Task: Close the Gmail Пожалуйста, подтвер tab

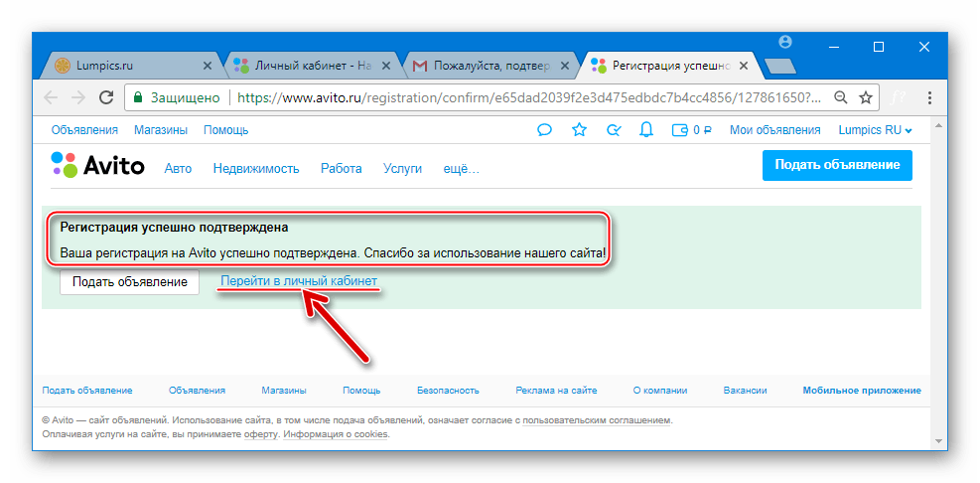Action: [x=565, y=65]
